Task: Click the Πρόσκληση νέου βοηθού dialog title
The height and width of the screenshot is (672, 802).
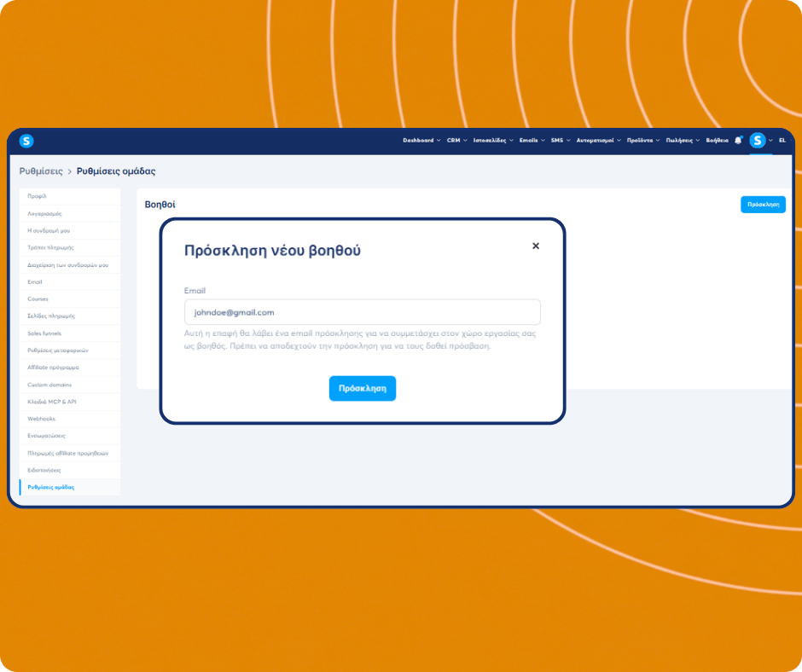Action: click(x=272, y=251)
